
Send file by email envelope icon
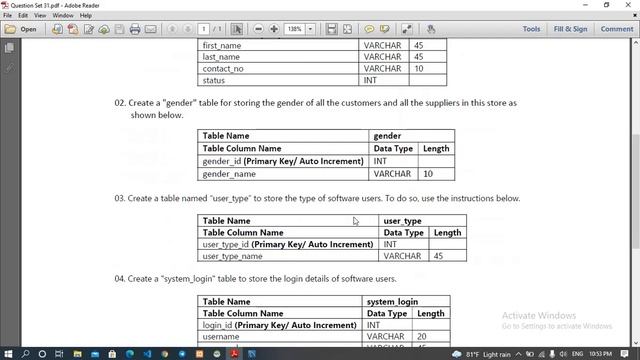(151, 29)
